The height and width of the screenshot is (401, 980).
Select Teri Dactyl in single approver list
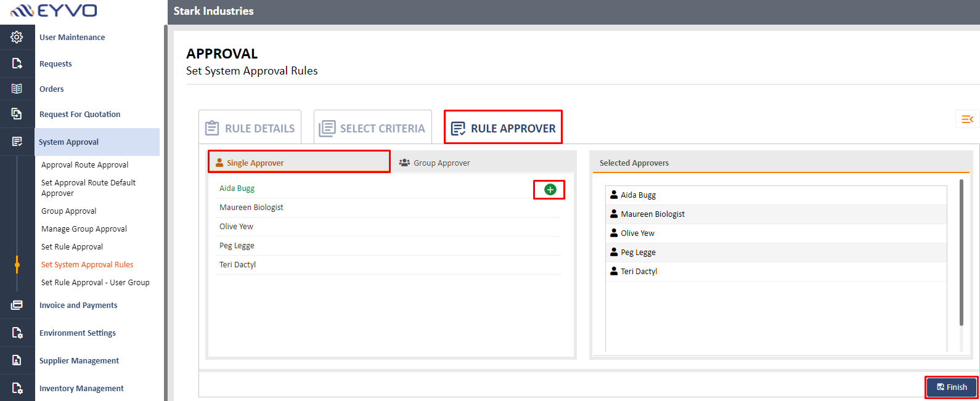(x=237, y=265)
